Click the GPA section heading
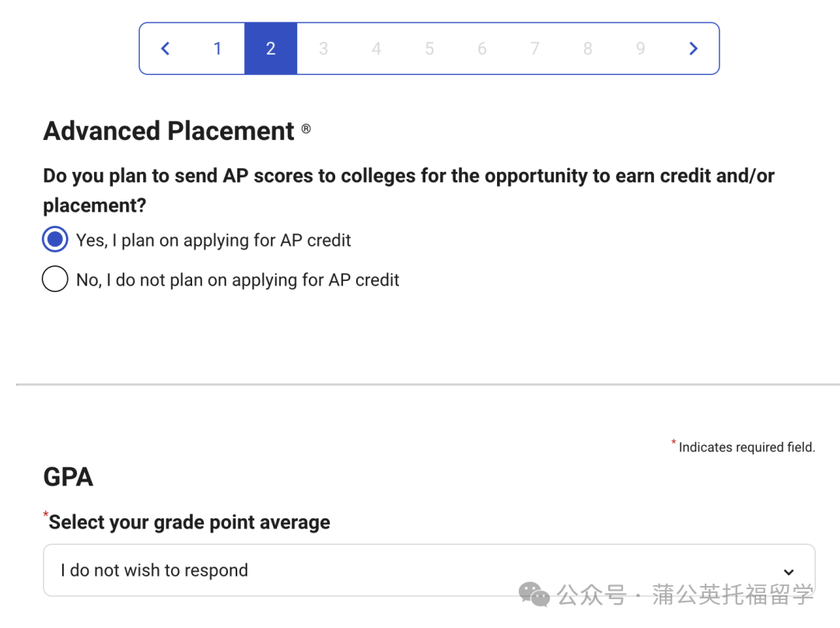The height and width of the screenshot is (628, 840). click(x=68, y=477)
